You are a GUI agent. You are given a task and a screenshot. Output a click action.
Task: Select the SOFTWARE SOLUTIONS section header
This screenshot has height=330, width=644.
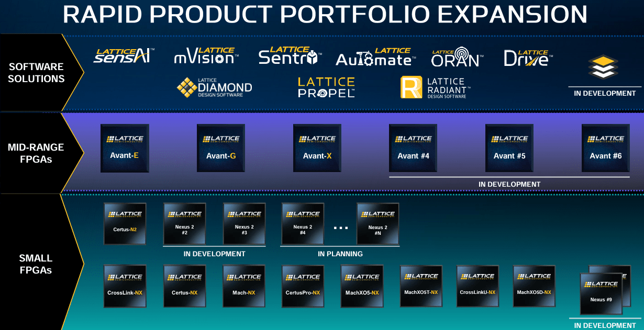pos(36,72)
